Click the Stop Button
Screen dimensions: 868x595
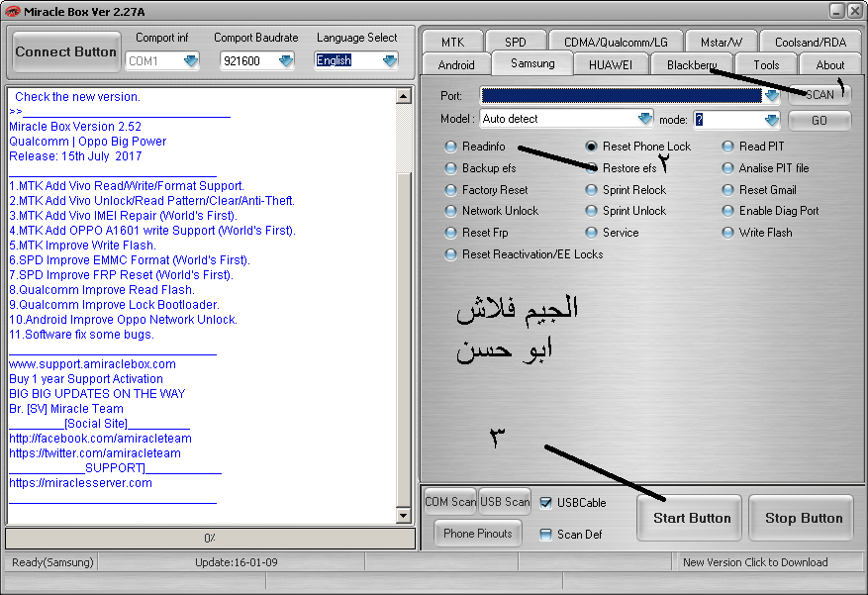[801, 518]
